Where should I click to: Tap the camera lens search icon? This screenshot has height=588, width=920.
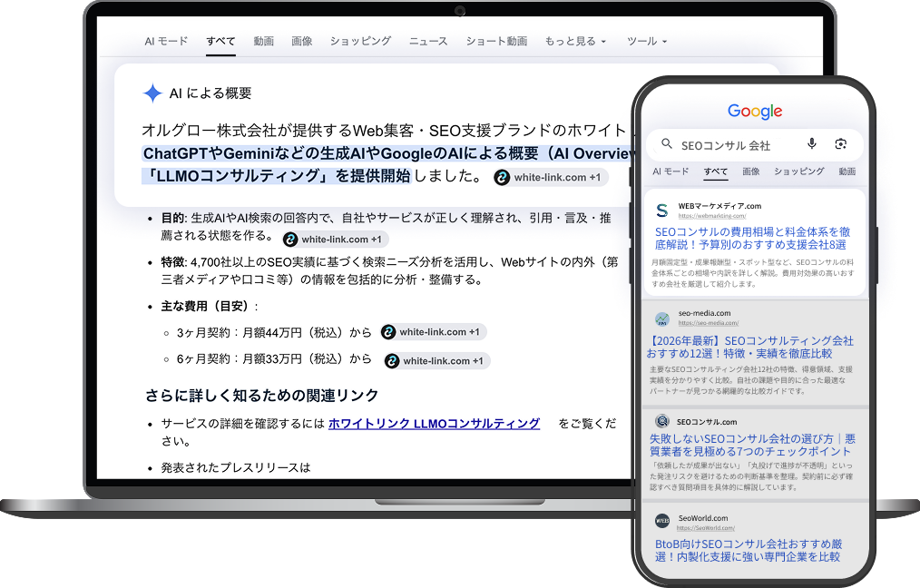click(x=840, y=143)
